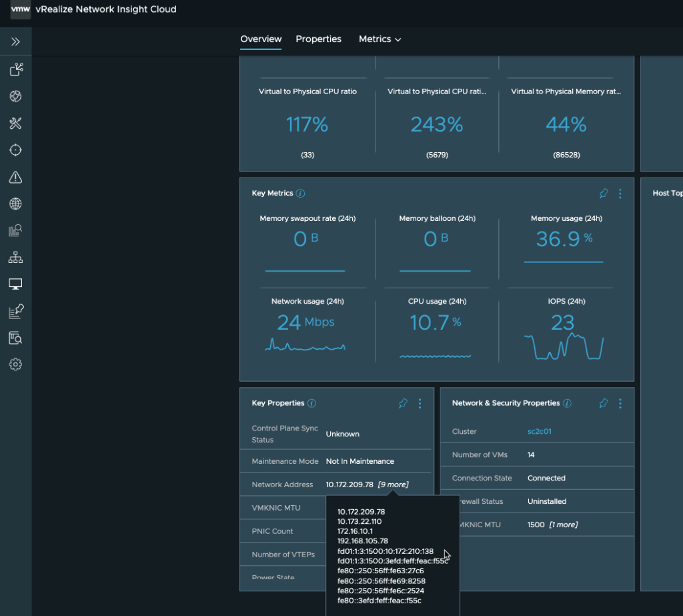Expand the Metrics tab dropdown
The width and height of the screenshot is (683, 616).
pyautogui.click(x=380, y=39)
